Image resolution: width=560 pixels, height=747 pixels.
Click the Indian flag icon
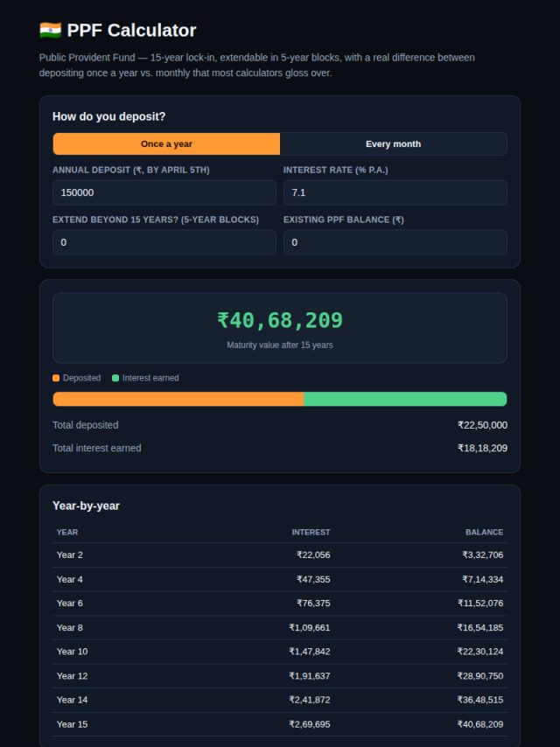[50, 31]
